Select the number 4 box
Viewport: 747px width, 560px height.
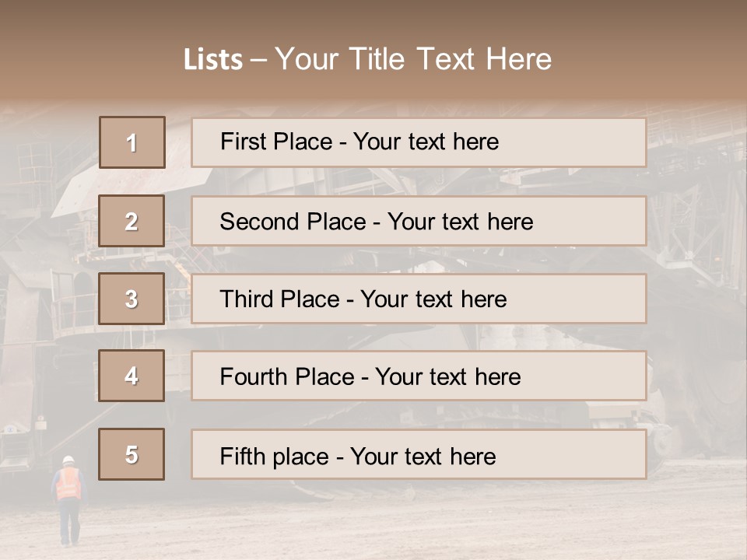(x=132, y=376)
